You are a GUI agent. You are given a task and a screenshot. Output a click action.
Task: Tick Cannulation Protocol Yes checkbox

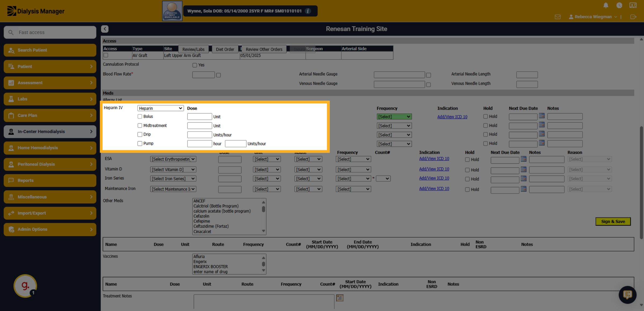[x=195, y=65]
